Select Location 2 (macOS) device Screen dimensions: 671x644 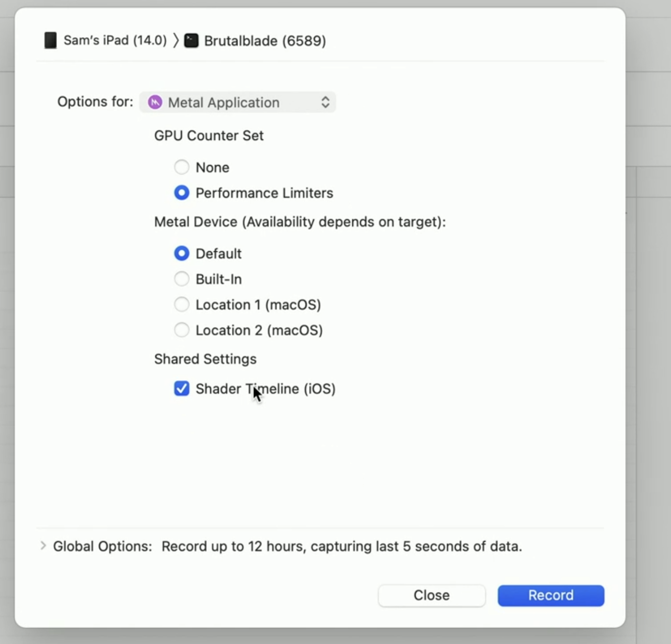pos(182,330)
